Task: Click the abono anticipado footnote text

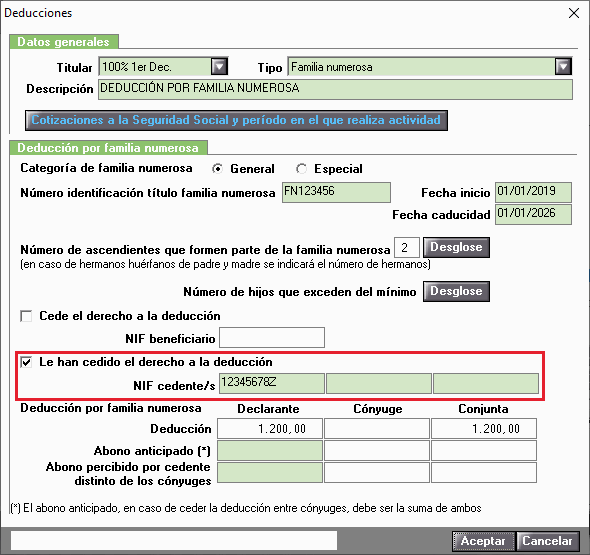Action: (x=246, y=508)
